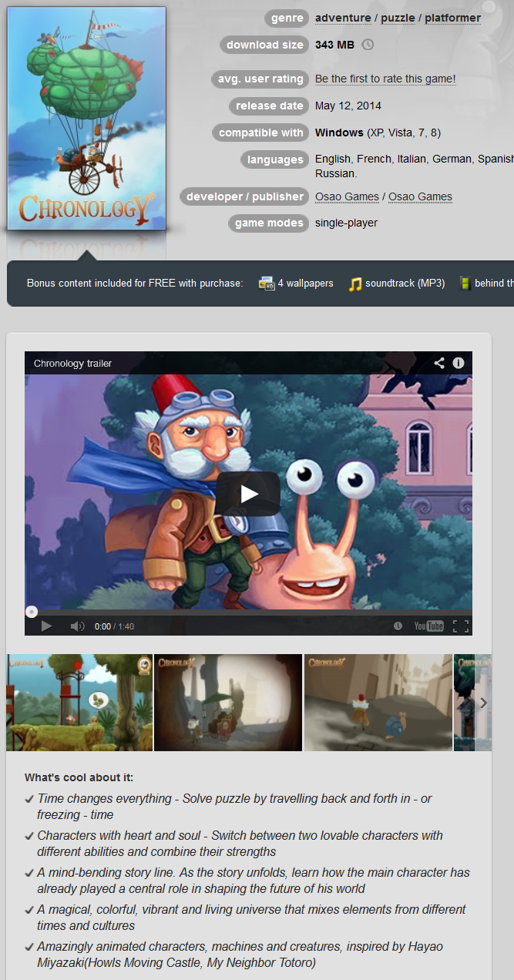Click the 'game modes' label
Viewport: 514px width, 980px height.
269,223
